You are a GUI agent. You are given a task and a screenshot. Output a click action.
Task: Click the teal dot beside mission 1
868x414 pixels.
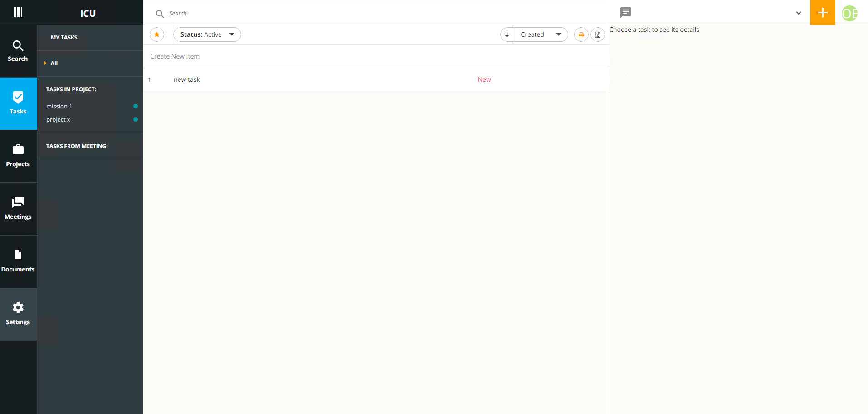coord(135,106)
